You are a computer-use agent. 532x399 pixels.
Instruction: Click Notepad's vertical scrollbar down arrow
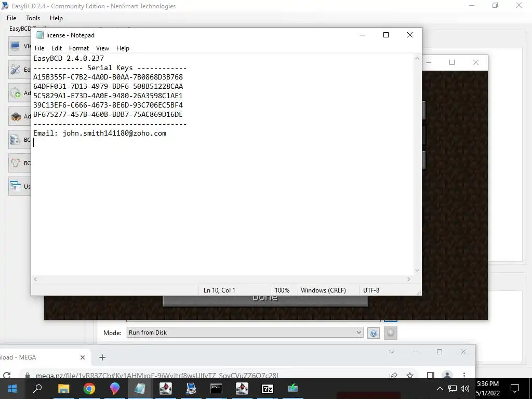click(417, 270)
